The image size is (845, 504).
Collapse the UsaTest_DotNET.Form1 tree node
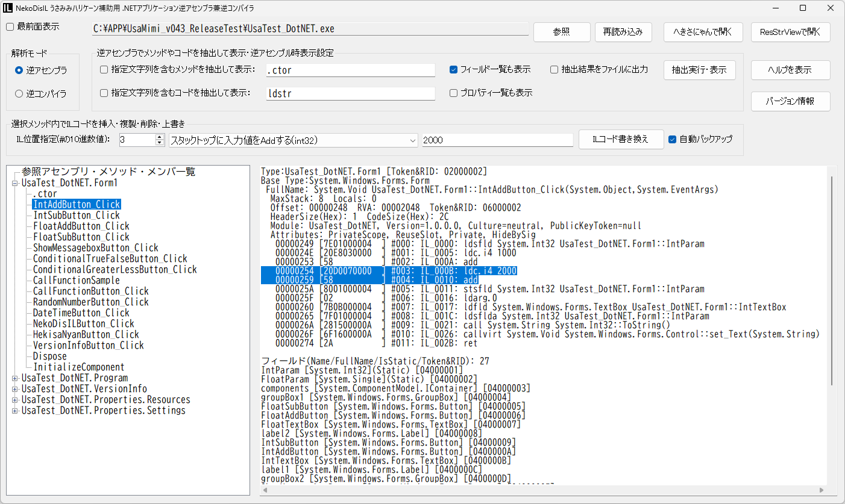pyautogui.click(x=15, y=183)
